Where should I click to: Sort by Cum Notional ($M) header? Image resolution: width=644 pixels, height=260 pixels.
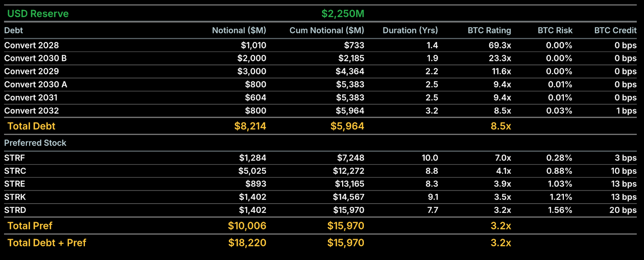pyautogui.click(x=326, y=30)
